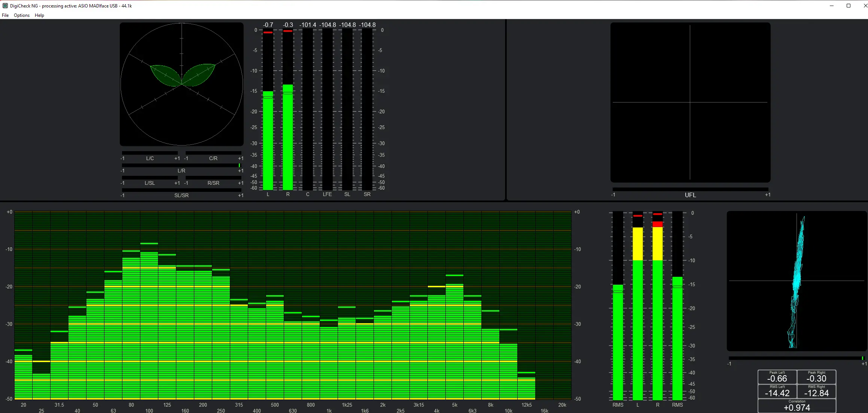Click the SR channel meter column
The image size is (868, 413).
(367, 112)
